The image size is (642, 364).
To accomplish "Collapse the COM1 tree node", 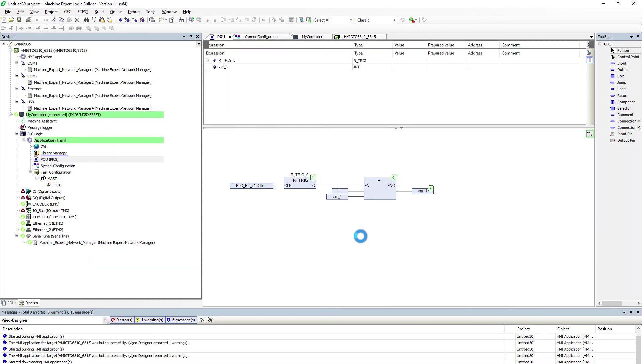I will pyautogui.click(x=17, y=63).
